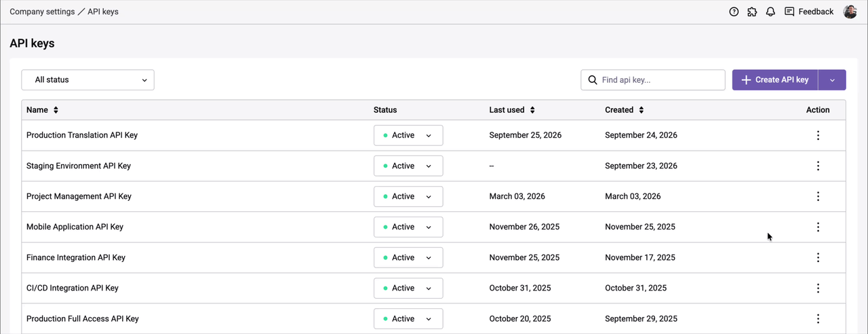Image resolution: width=868 pixels, height=334 pixels.
Task: Open status dropdown for Production Full Access API Key
Action: (408, 318)
